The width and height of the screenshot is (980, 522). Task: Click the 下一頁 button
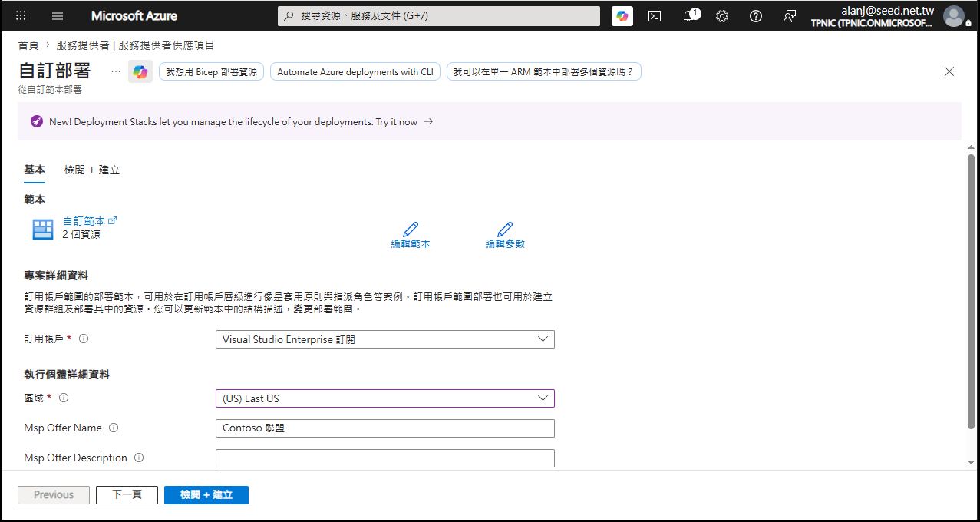(127, 495)
